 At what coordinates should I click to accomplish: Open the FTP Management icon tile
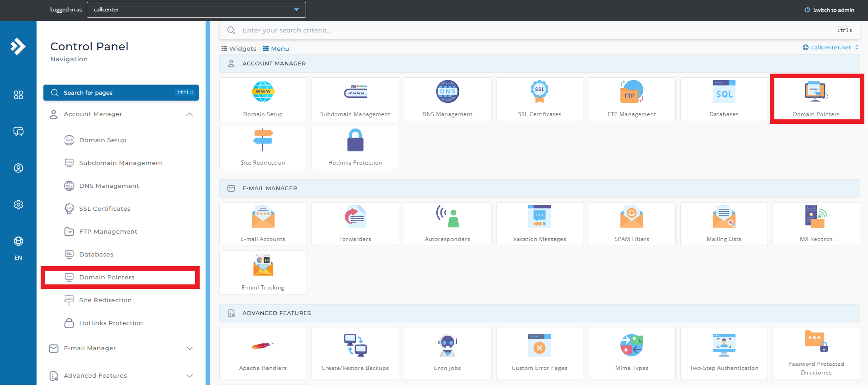(x=631, y=92)
